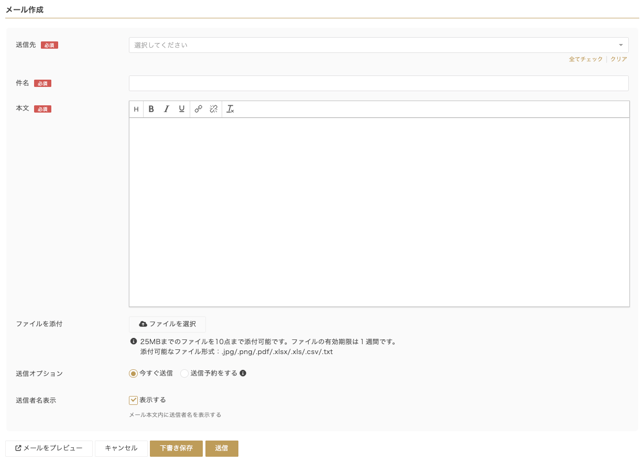Click 全てチェック link
The height and width of the screenshot is (462, 644).
[586, 60]
